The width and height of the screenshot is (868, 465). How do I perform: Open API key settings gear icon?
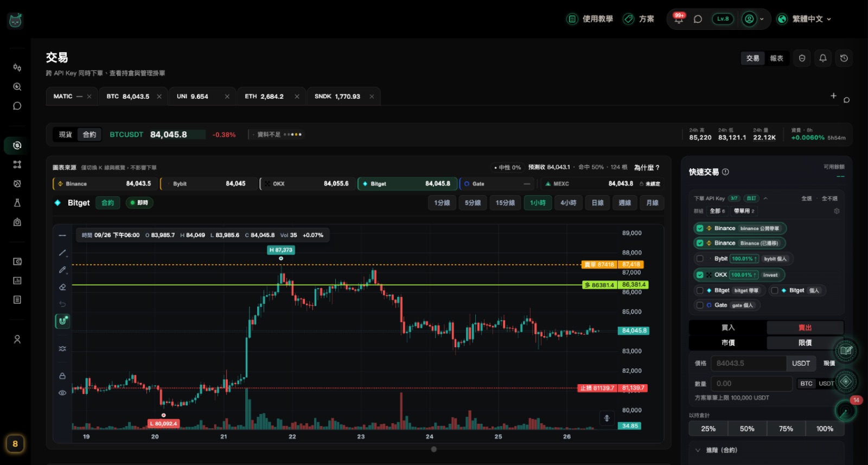(x=837, y=211)
